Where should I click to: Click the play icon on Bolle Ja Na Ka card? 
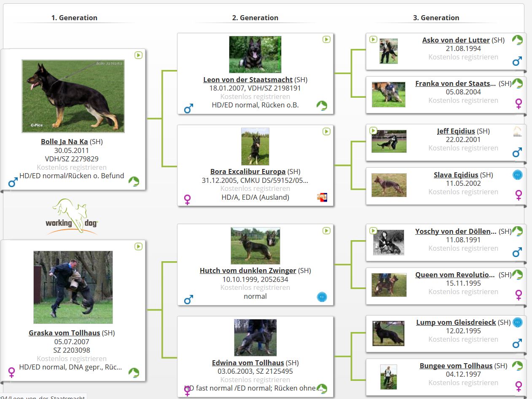tap(138, 55)
